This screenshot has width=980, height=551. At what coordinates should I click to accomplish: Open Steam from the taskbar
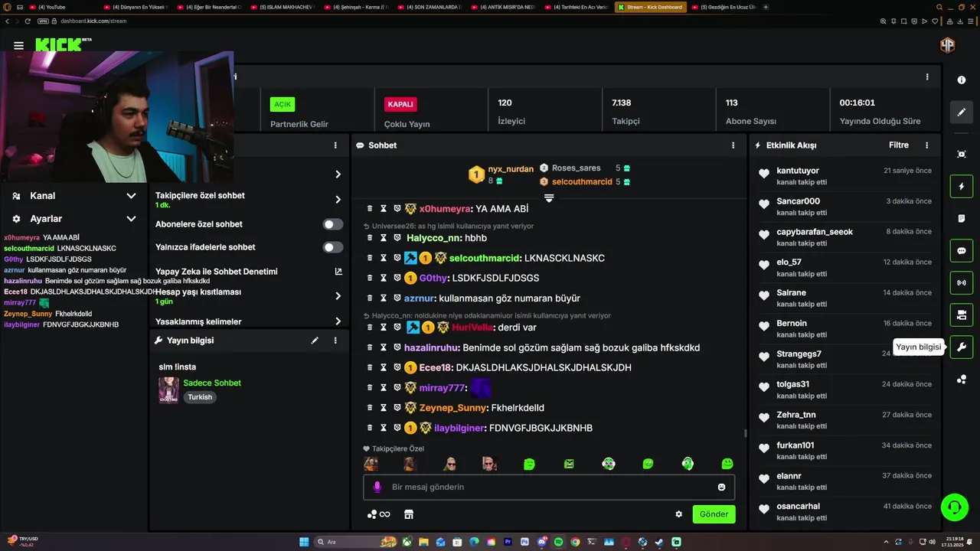point(660,542)
